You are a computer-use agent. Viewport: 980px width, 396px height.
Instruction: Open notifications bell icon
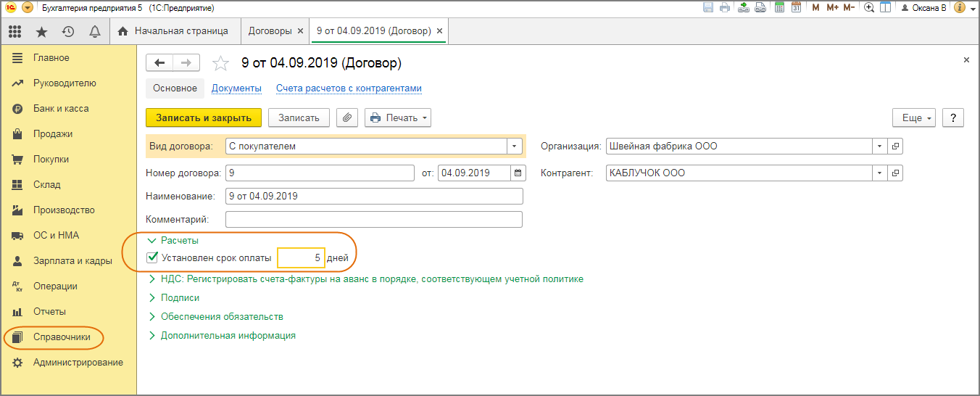pos(94,31)
